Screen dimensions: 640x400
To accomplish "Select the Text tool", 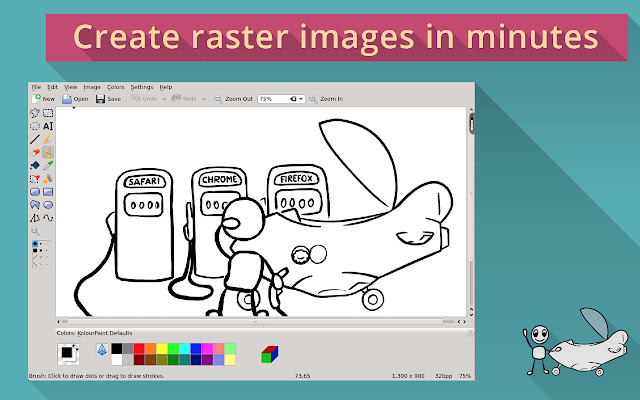I will point(48,126).
